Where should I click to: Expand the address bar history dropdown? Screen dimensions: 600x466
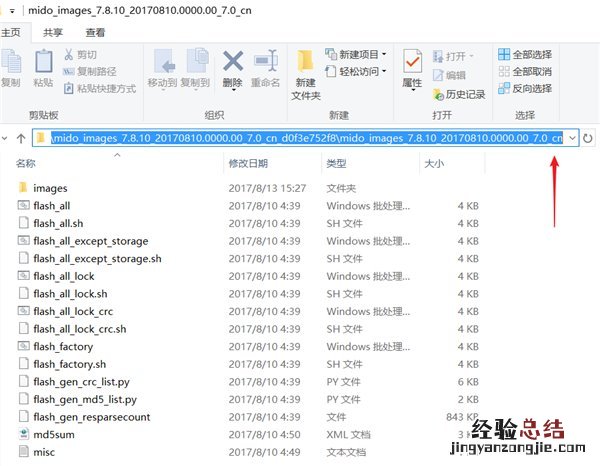coord(572,138)
